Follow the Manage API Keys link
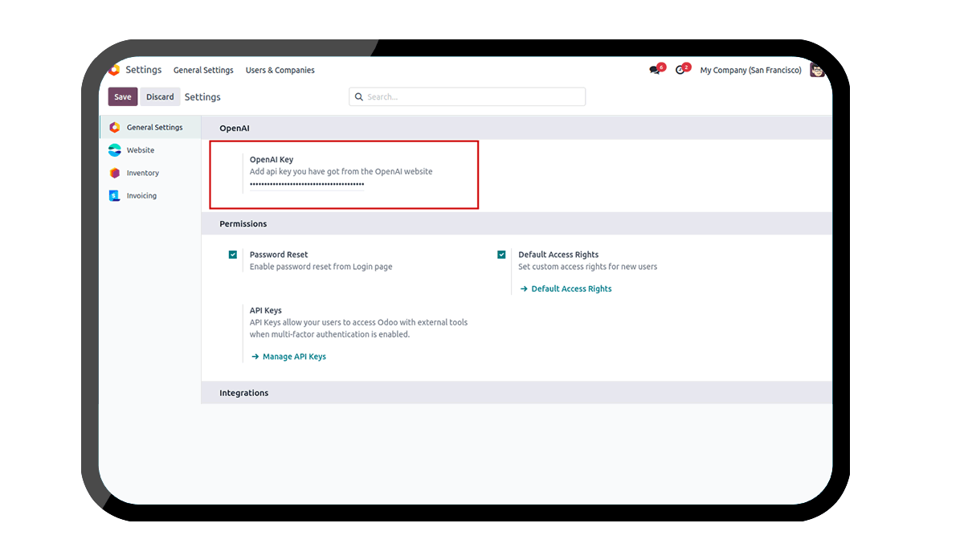 pyautogui.click(x=288, y=357)
